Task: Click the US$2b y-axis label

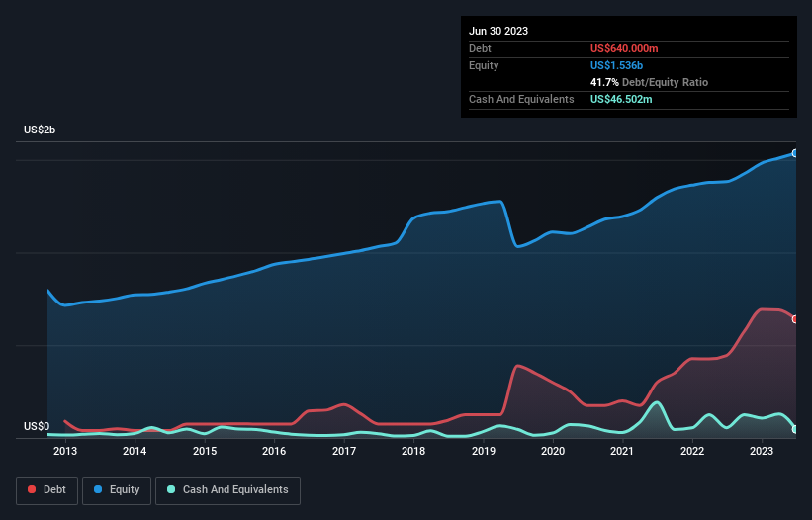Action: click(40, 130)
